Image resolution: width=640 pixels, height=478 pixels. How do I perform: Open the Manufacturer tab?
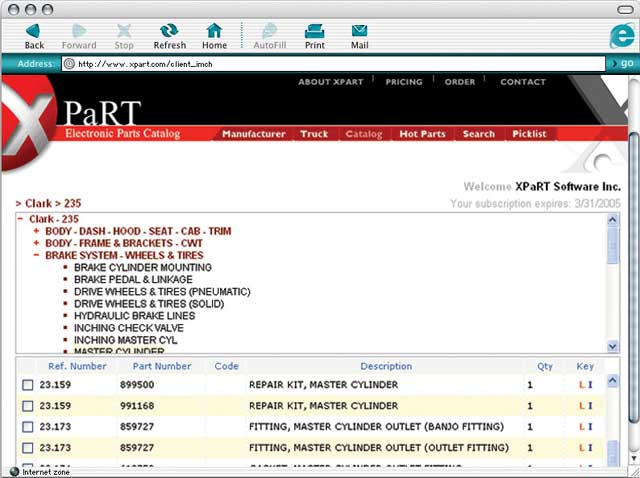click(253, 134)
